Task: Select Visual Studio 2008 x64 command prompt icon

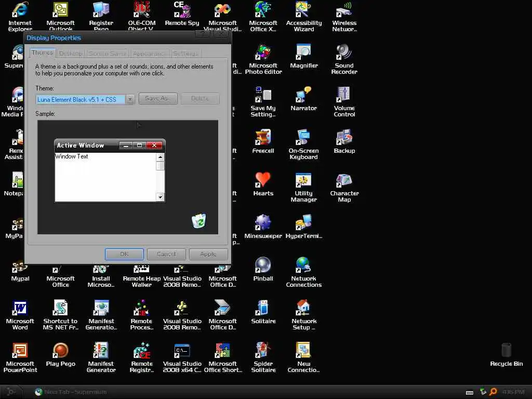Action: pos(182,357)
